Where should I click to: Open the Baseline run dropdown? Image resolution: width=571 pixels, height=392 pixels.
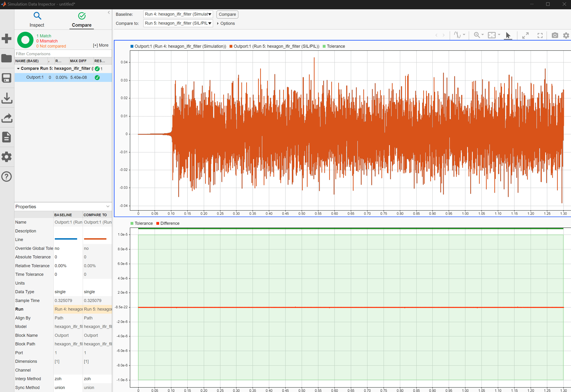pyautogui.click(x=178, y=14)
